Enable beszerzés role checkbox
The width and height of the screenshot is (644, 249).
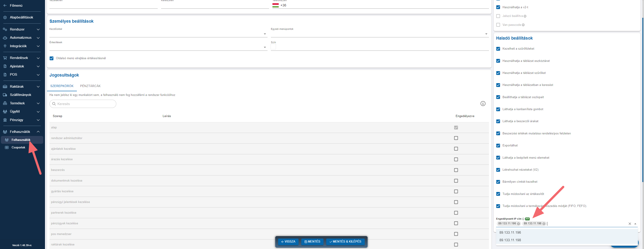pos(456,170)
